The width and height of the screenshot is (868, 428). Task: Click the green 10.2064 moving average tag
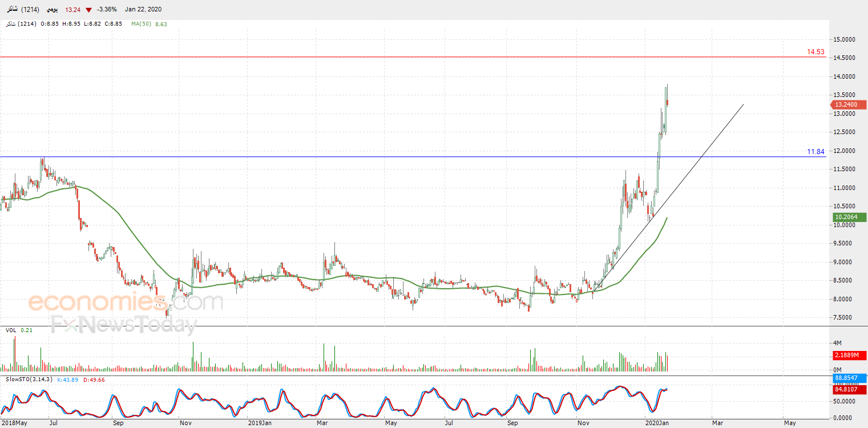pos(848,217)
